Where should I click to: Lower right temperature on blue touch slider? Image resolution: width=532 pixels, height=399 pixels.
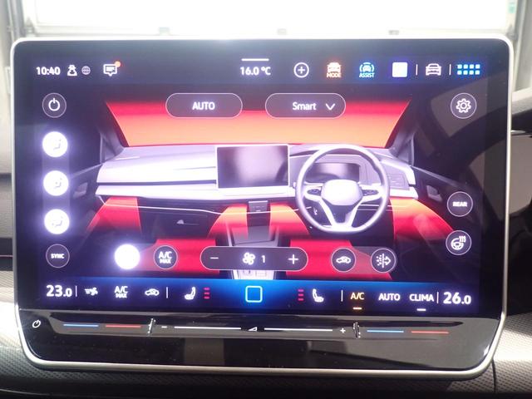coord(385,331)
